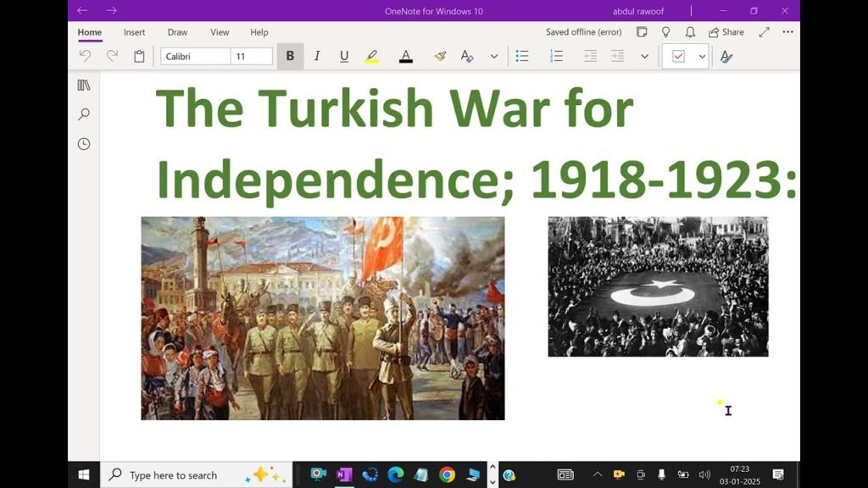Click the abdul rawoof account name
This screenshot has height=488, width=868.
[637, 11]
